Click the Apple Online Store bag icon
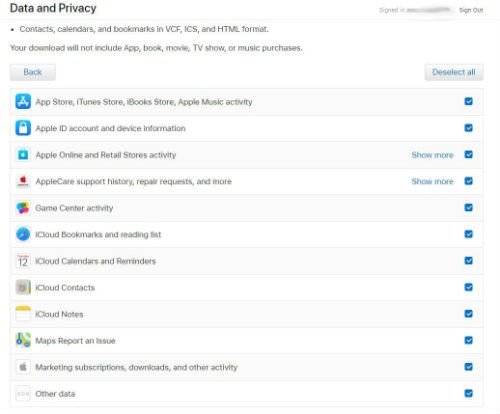 (x=23, y=155)
